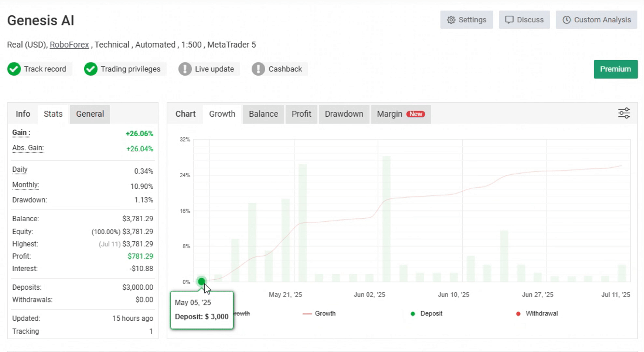
Task: Select the Margin tab marked New
Action: pyautogui.click(x=400, y=114)
